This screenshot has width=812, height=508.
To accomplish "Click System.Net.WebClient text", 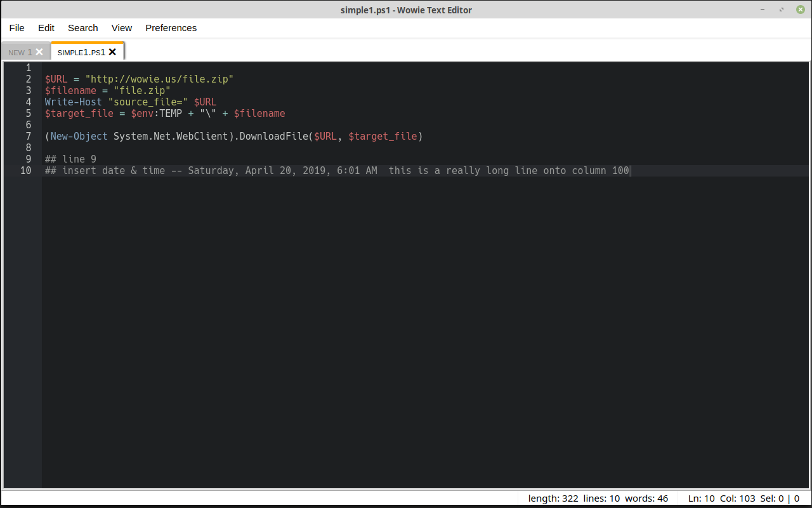I will pos(171,137).
